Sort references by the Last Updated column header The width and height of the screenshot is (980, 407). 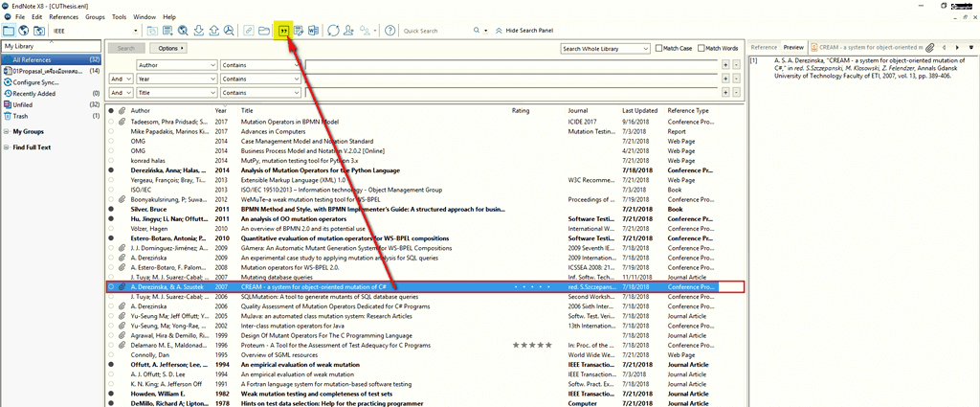[x=638, y=111]
